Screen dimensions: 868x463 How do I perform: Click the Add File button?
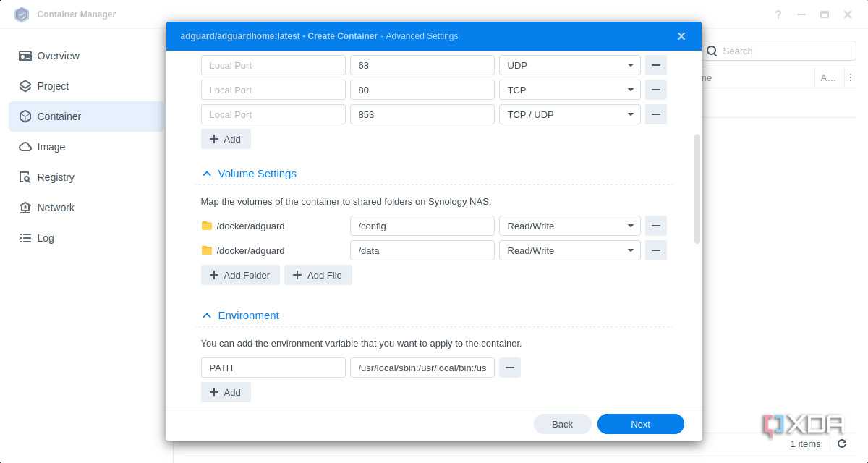318,275
